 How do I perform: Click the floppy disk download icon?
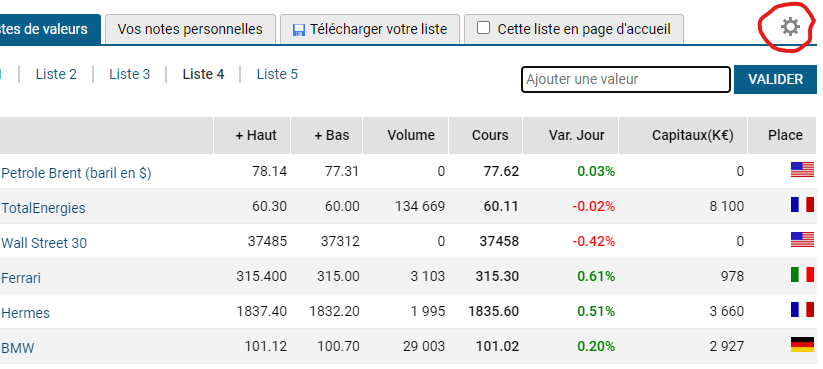coord(299,29)
